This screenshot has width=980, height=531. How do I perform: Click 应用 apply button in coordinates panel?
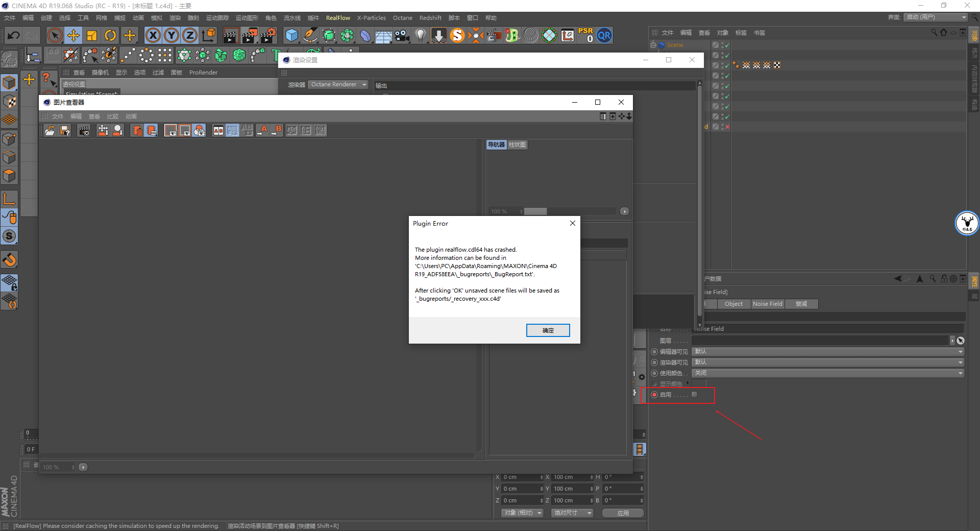pyautogui.click(x=623, y=513)
